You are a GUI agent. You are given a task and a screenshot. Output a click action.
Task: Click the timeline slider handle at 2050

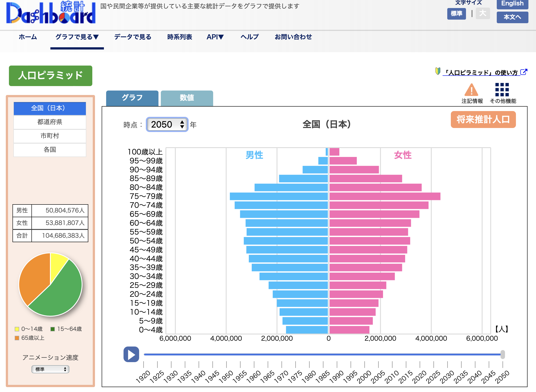point(502,354)
